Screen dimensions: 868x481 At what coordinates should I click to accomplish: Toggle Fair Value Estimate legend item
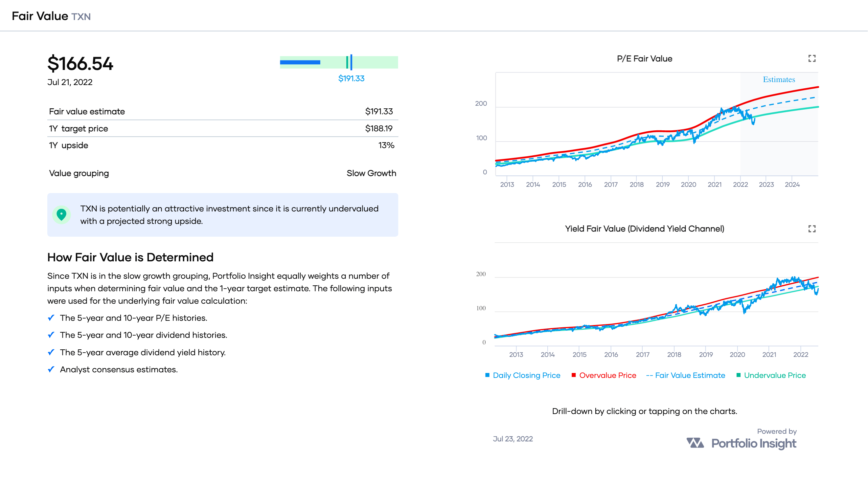(x=685, y=375)
